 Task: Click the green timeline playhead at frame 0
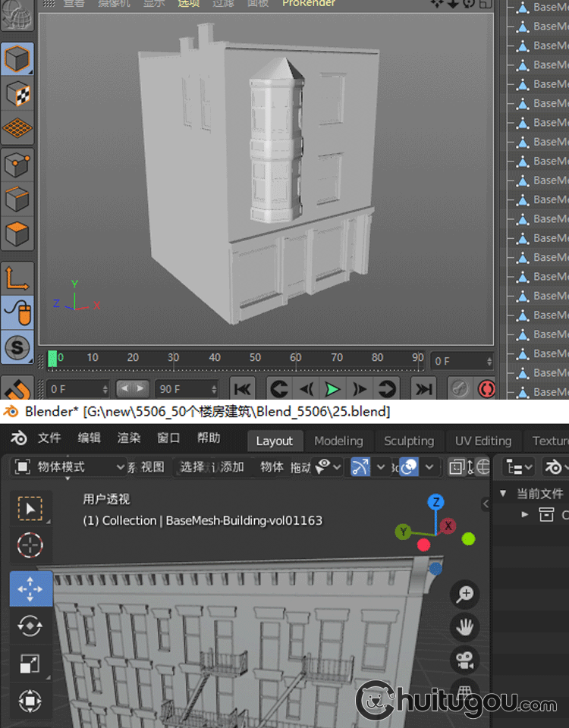[52, 358]
